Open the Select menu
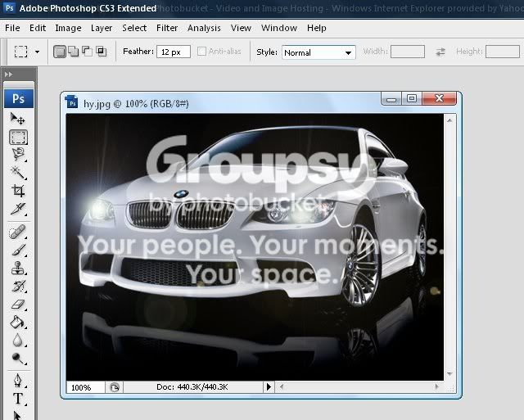This screenshot has height=420, width=524. pos(134,28)
